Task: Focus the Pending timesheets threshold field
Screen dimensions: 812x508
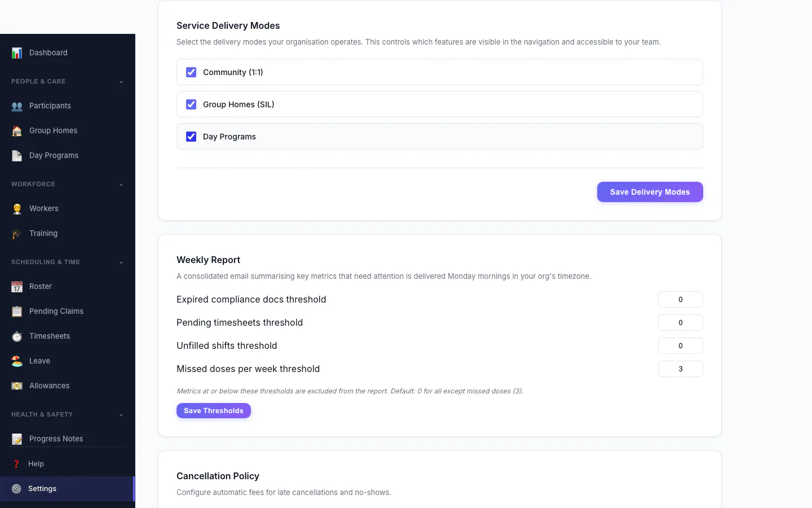Action: pyautogui.click(x=681, y=323)
